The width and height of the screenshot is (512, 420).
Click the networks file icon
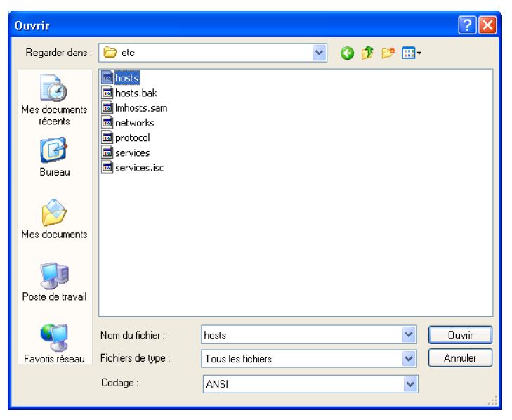(x=107, y=123)
